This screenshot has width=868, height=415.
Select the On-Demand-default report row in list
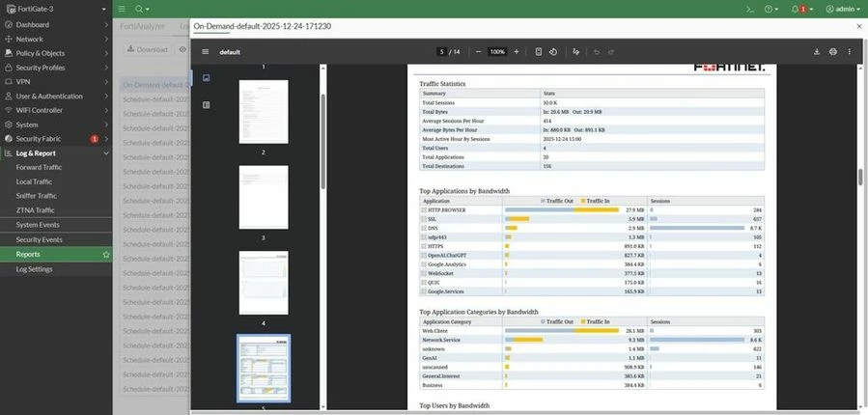(155, 85)
